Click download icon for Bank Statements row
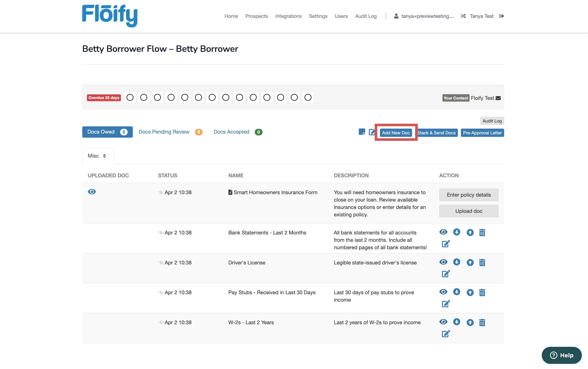 point(456,232)
